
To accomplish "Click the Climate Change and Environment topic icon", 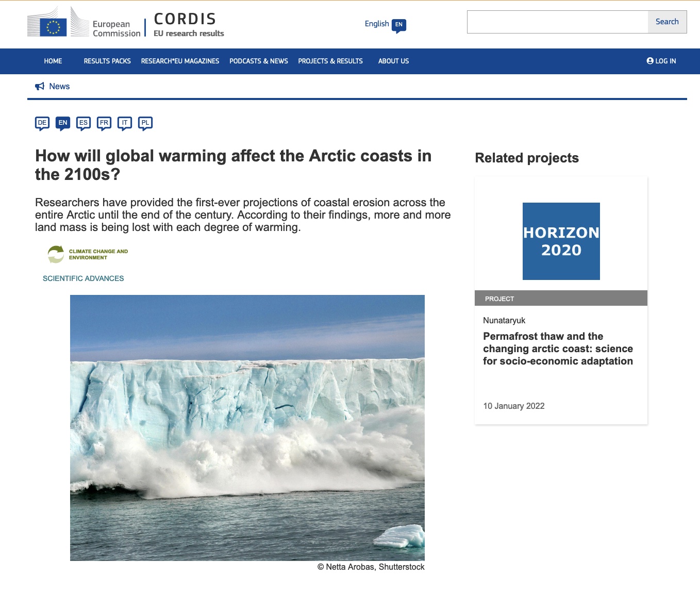I will point(55,254).
